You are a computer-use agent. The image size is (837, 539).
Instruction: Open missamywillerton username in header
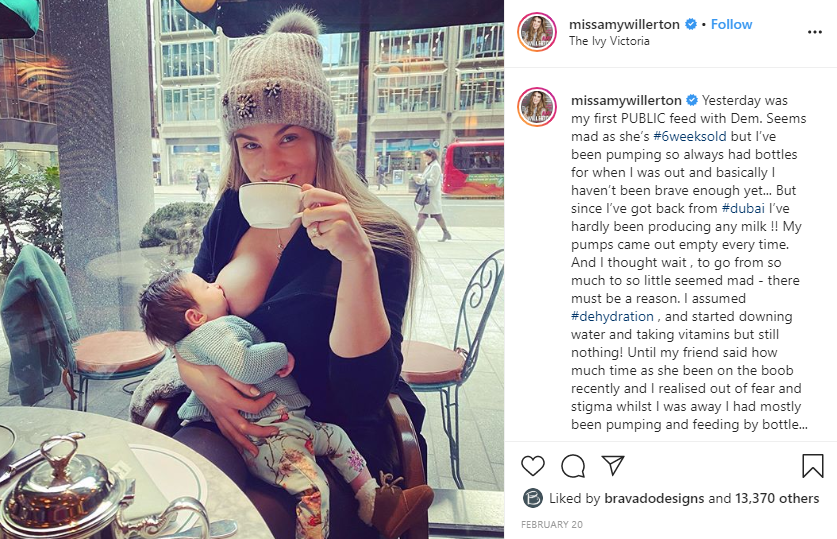pyautogui.click(x=624, y=25)
